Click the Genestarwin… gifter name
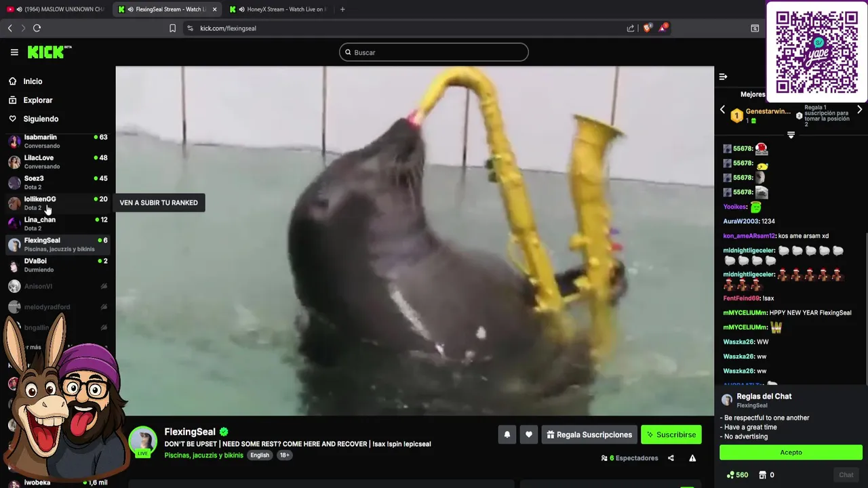Viewport: 868px width, 488px height. tap(768, 112)
